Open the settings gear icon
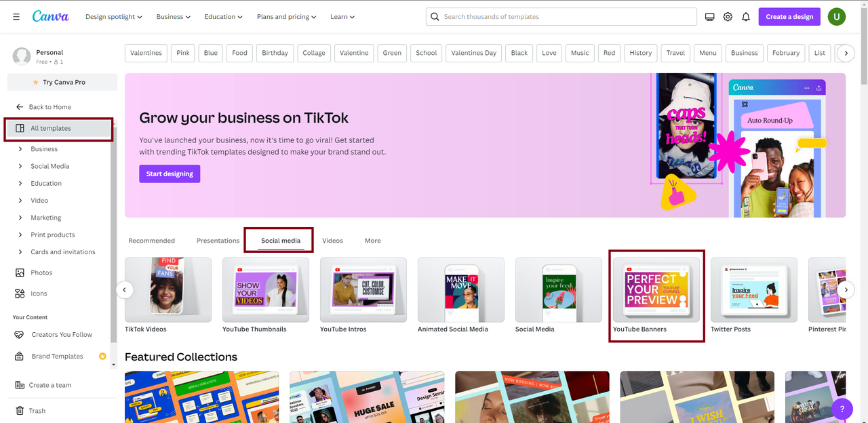Screen dimensions: 868x423 728,17
